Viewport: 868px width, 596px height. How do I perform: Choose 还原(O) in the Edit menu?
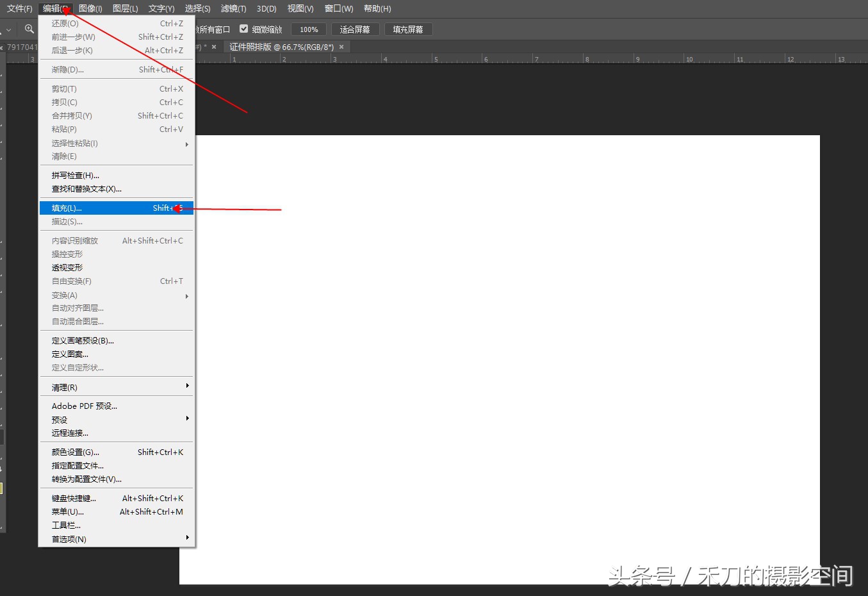pyautogui.click(x=117, y=24)
